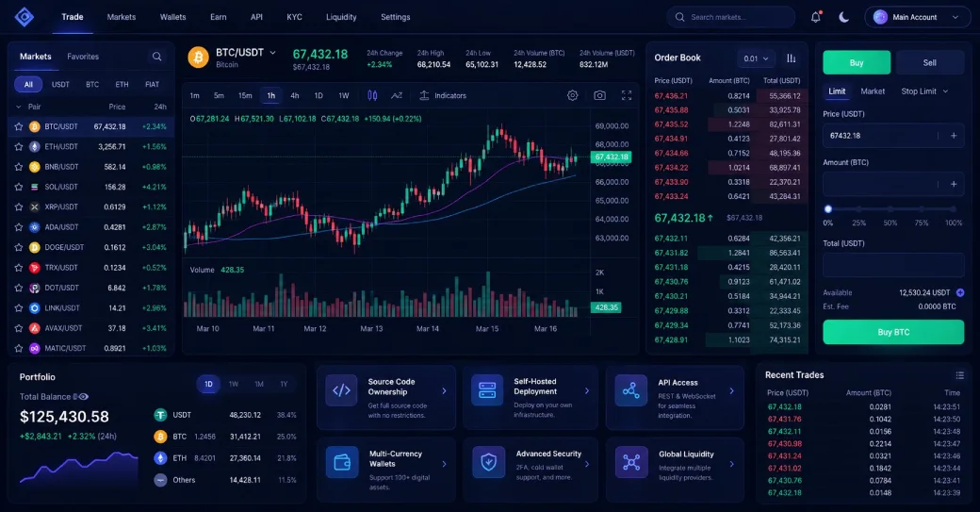Set amount slider handle at 0%
Viewport: 980px width, 512px height.
click(x=828, y=209)
